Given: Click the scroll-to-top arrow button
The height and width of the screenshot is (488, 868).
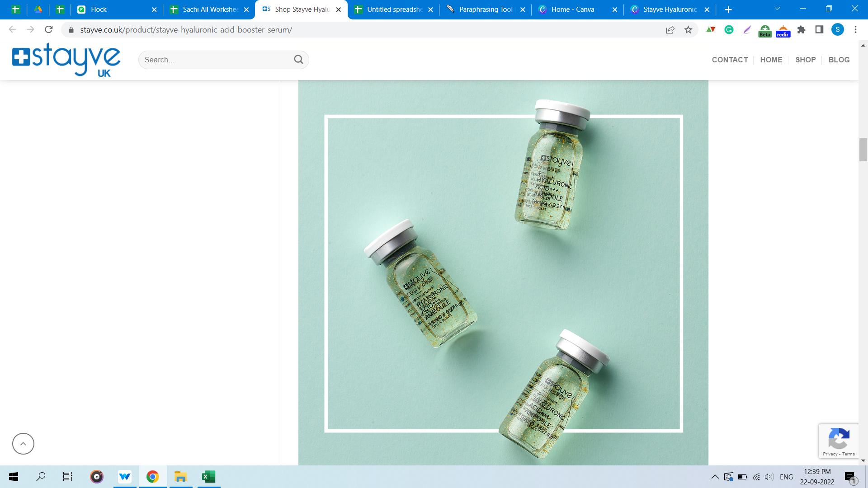Looking at the screenshot, I should (23, 444).
